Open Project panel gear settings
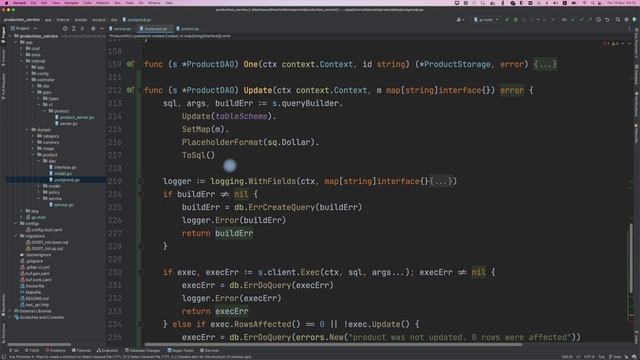This screenshot has height=360, width=640. point(93,29)
